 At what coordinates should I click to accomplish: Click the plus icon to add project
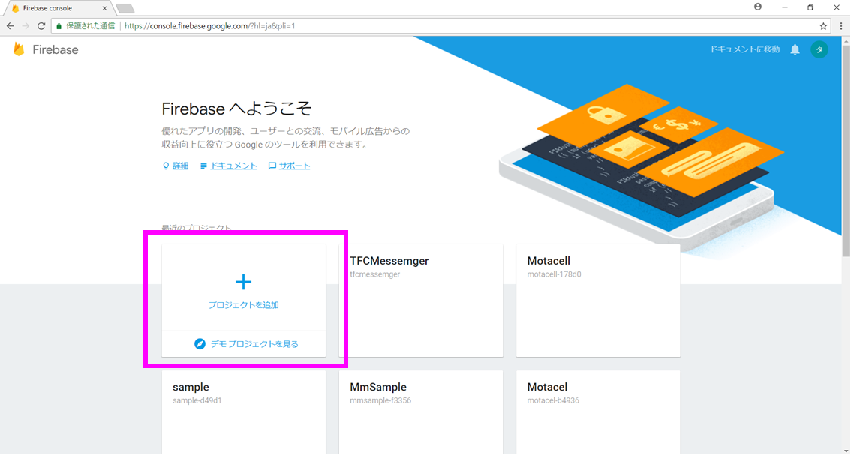pyautogui.click(x=243, y=282)
